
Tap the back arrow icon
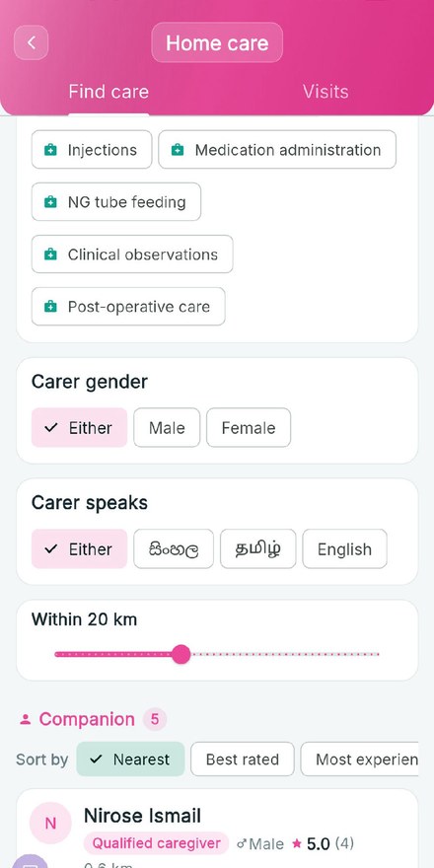(31, 42)
